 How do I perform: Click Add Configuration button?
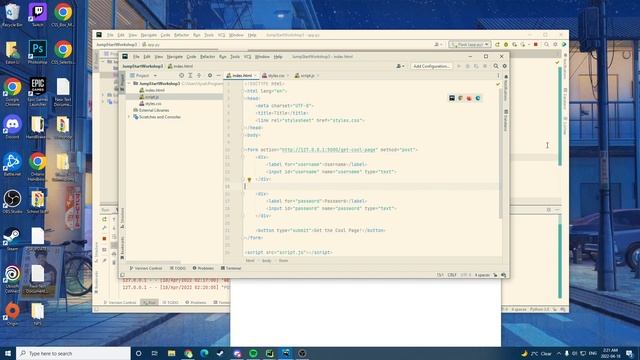pos(431,66)
